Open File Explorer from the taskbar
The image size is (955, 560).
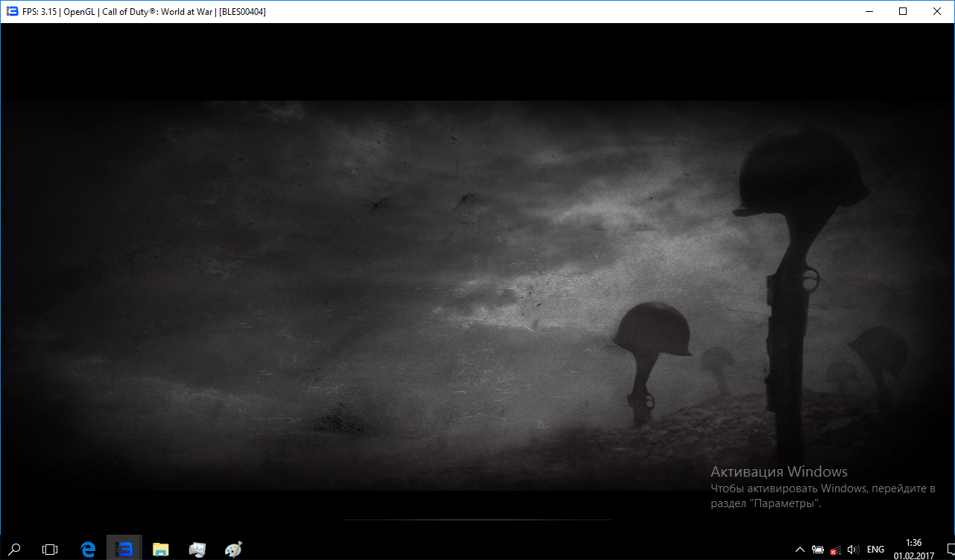pyautogui.click(x=160, y=549)
